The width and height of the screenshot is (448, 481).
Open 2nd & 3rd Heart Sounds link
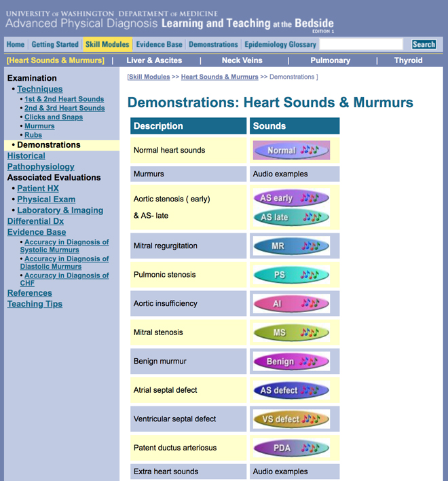point(64,108)
